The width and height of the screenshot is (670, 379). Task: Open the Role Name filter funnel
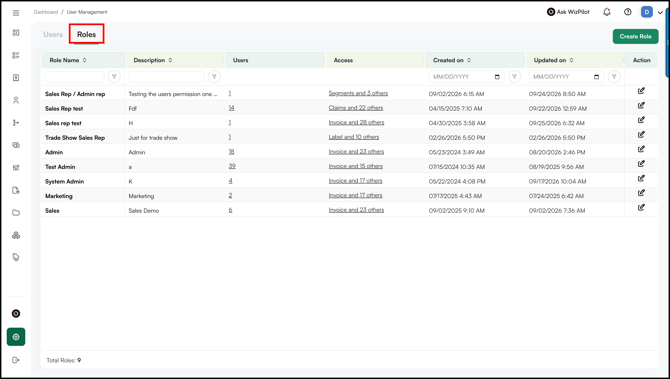point(114,77)
